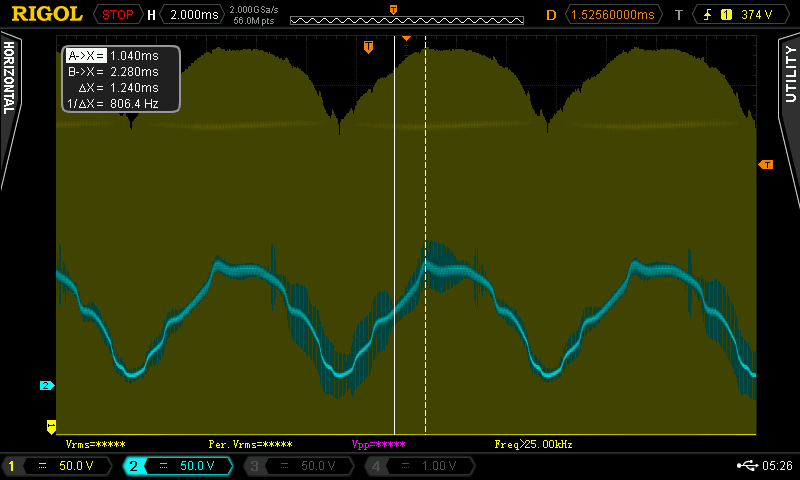Click the 2.000GSa/s sample rate readout
Screen dimensions: 800x480
tap(254, 10)
